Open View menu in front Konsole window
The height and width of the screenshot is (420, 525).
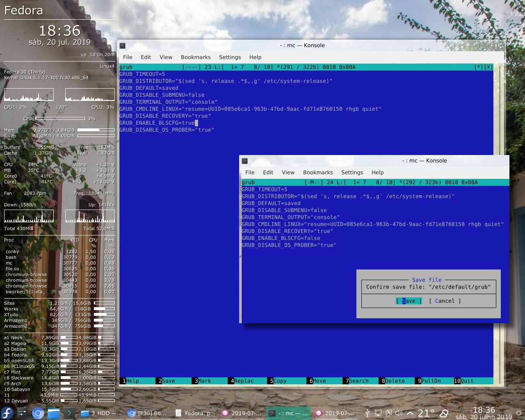point(288,172)
